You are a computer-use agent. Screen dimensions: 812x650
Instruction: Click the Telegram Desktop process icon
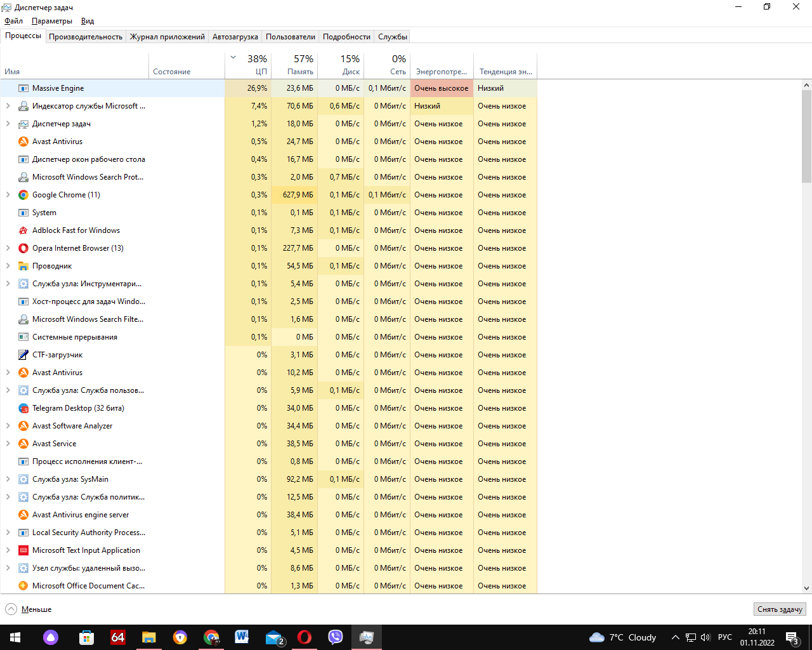pos(23,408)
